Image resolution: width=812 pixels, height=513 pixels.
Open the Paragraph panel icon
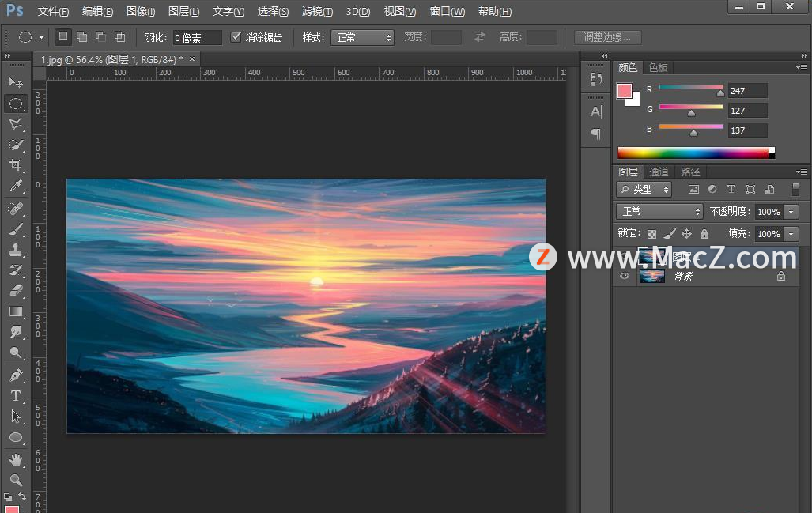[x=596, y=134]
